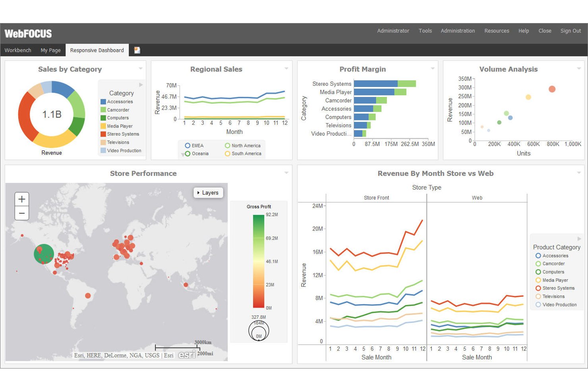Click the Help link
This screenshot has height=392, width=588.
click(524, 31)
